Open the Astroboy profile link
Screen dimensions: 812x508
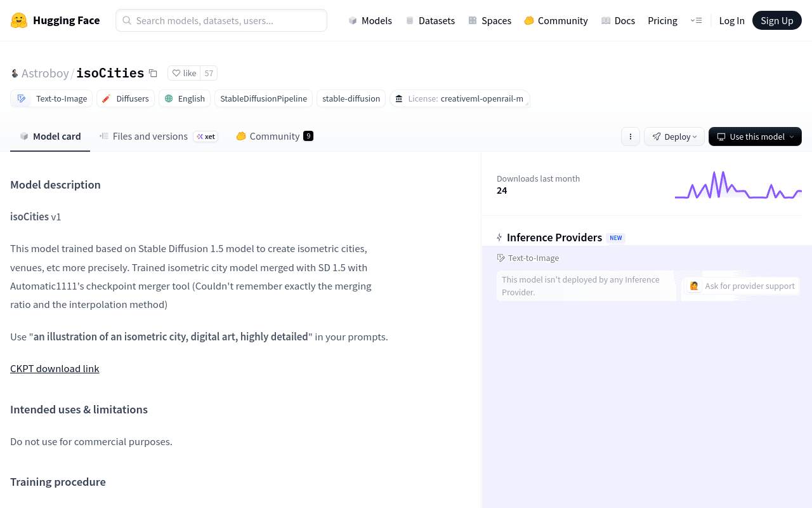click(x=45, y=73)
